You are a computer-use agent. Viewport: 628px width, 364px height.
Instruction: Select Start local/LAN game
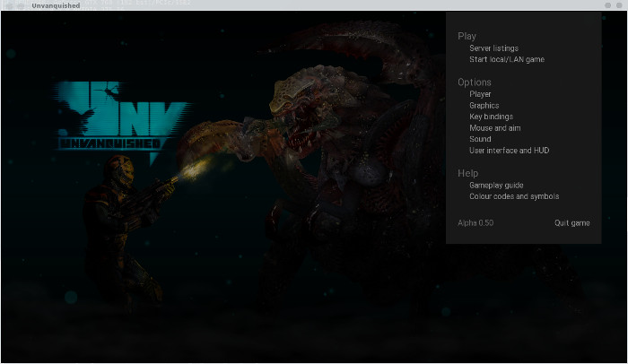pyautogui.click(x=506, y=60)
